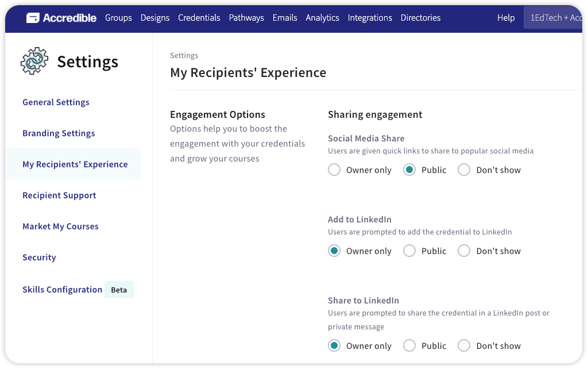This screenshot has width=588, height=369.
Task: Open Branding Settings in the sidebar
Action: coord(59,133)
